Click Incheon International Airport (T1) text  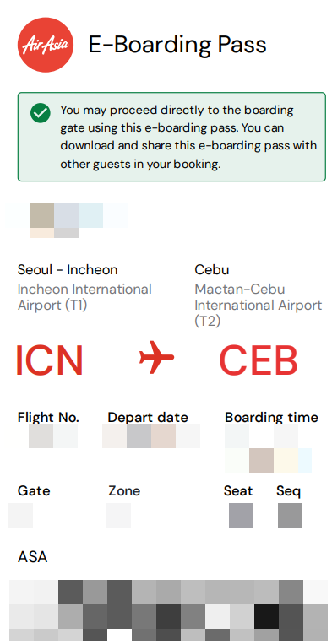[84, 297]
